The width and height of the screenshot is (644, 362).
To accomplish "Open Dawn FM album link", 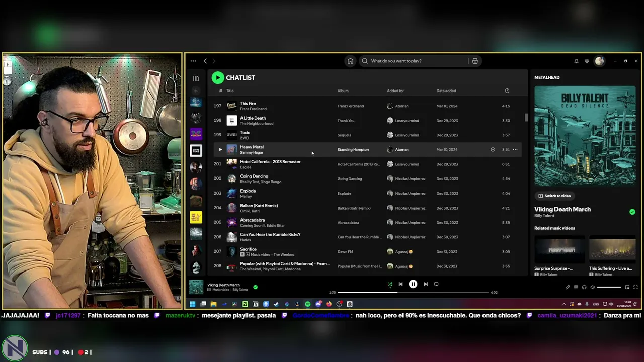I will (x=345, y=251).
